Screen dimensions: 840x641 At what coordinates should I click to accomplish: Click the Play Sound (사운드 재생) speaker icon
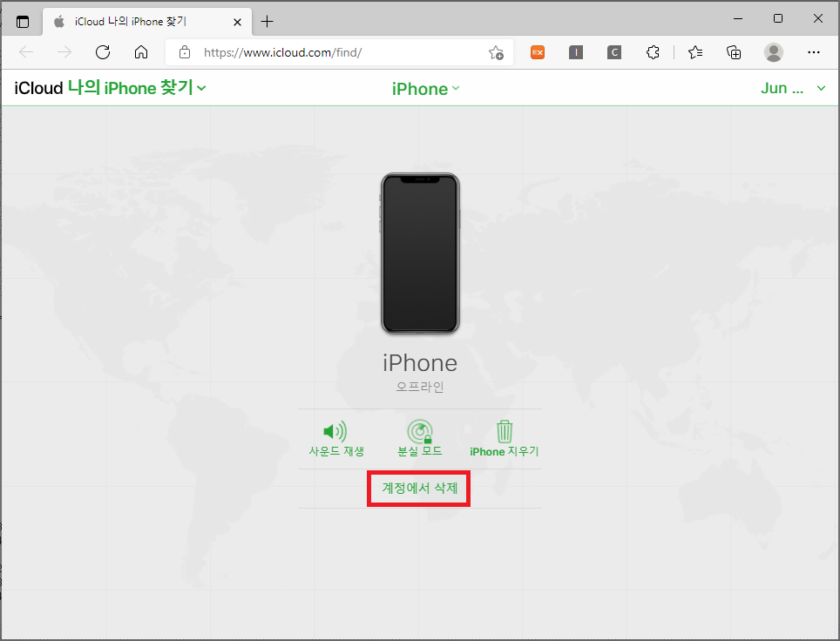click(x=335, y=432)
